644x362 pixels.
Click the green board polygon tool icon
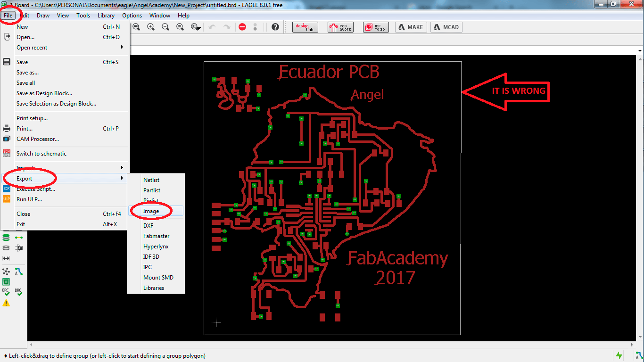(x=6, y=282)
